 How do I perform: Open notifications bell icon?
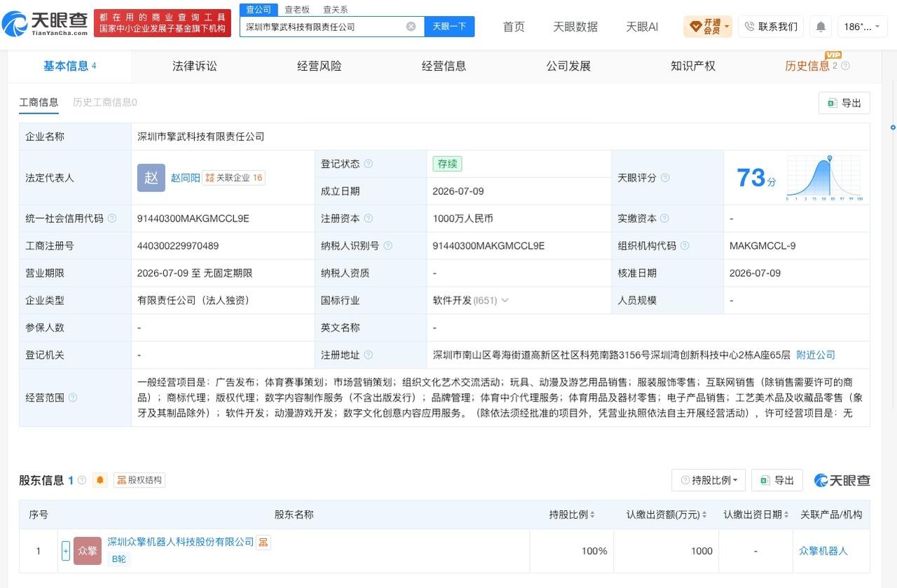(821, 27)
